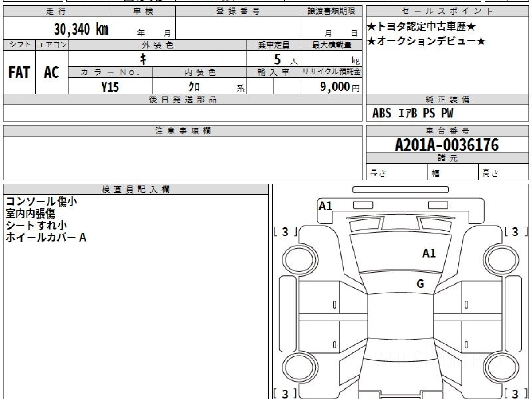Click the エアコン header cell
532x399 pixels.
coord(51,45)
